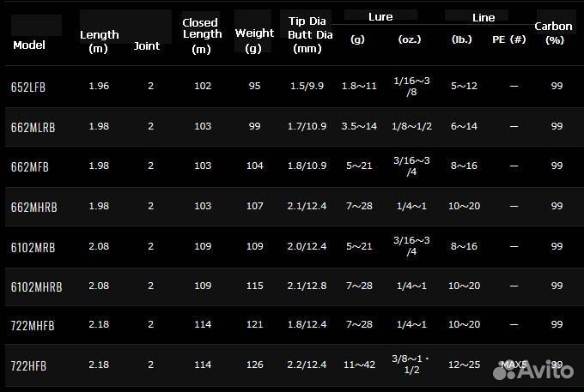The height and width of the screenshot is (392, 584).
Task: Click the Line group header
Action: pos(484,17)
